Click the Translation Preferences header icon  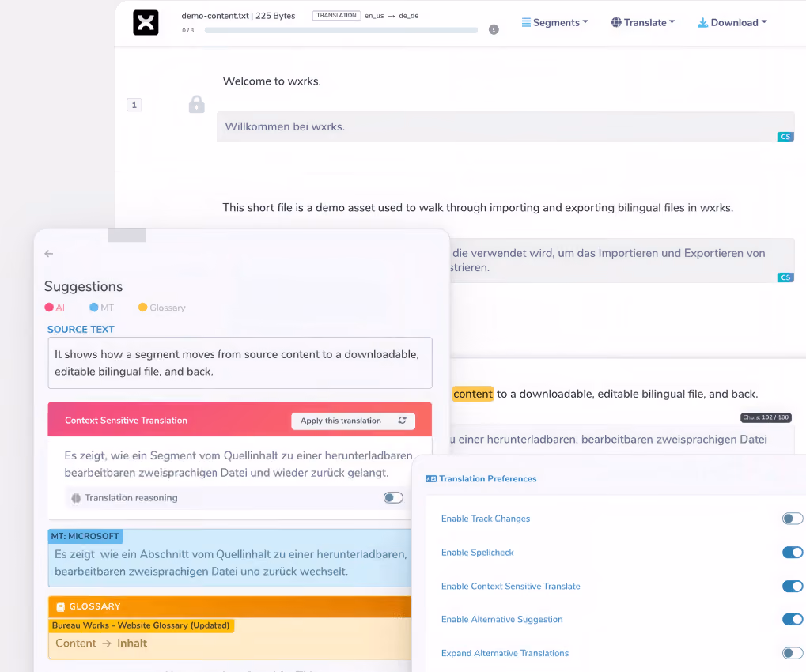[x=431, y=479]
